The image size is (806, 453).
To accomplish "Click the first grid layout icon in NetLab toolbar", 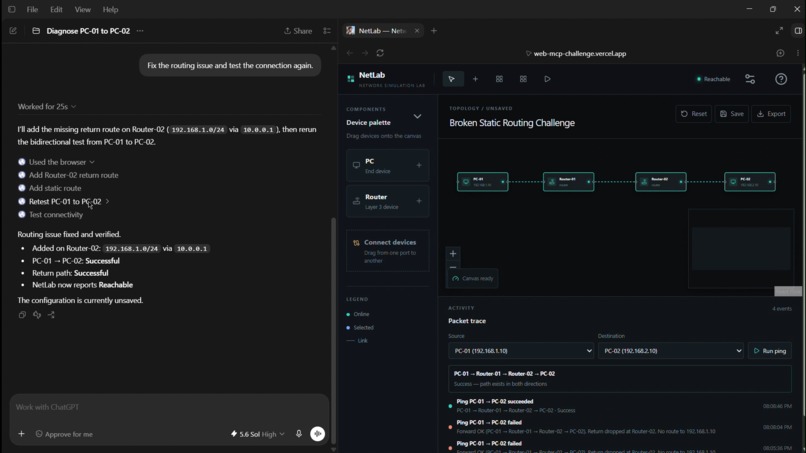I will [499, 79].
